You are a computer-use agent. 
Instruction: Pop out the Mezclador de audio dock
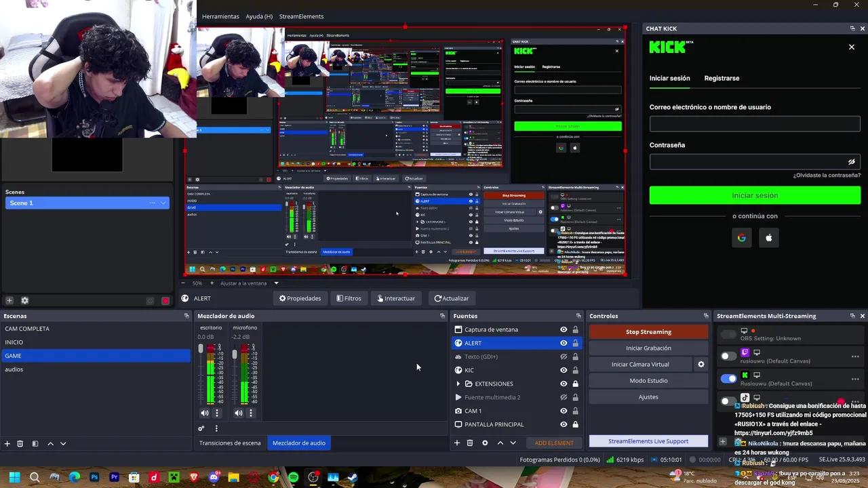click(x=443, y=316)
